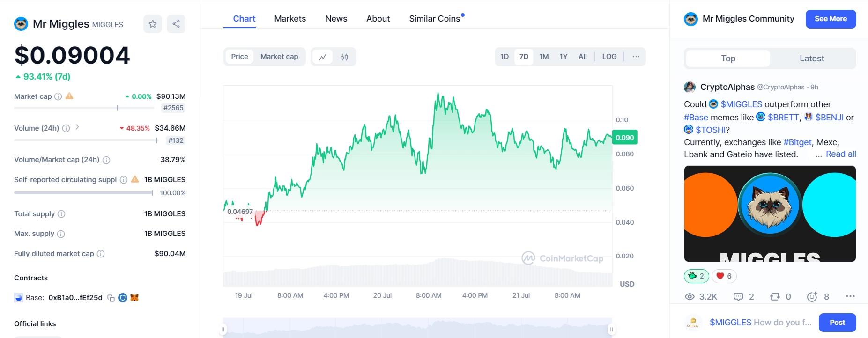868x338 pixels.
Task: Click market cap rank #2565
Action: click(x=173, y=108)
